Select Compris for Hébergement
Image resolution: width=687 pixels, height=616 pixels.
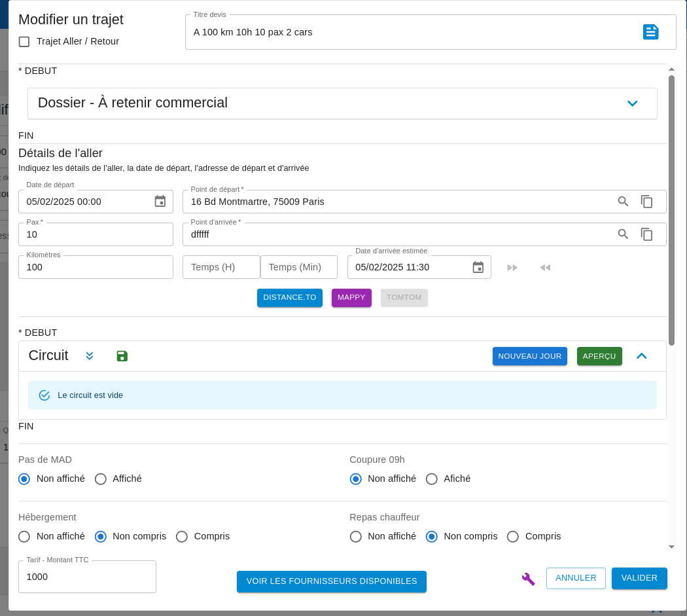pos(182,537)
